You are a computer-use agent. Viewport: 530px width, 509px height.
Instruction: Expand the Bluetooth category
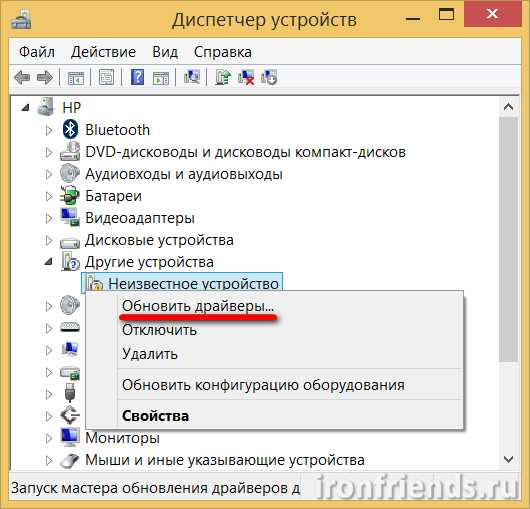(49, 130)
